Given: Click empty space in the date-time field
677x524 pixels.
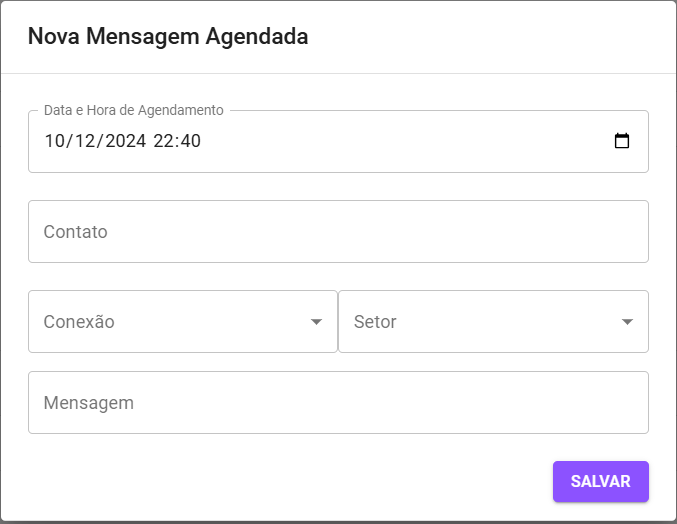Looking at the screenshot, I should click(400, 141).
